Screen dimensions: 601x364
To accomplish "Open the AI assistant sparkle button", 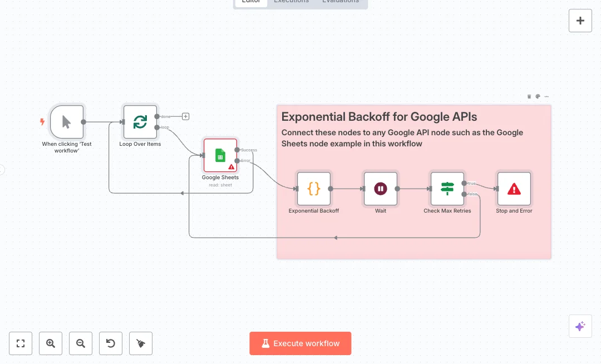I will pyautogui.click(x=580, y=326).
